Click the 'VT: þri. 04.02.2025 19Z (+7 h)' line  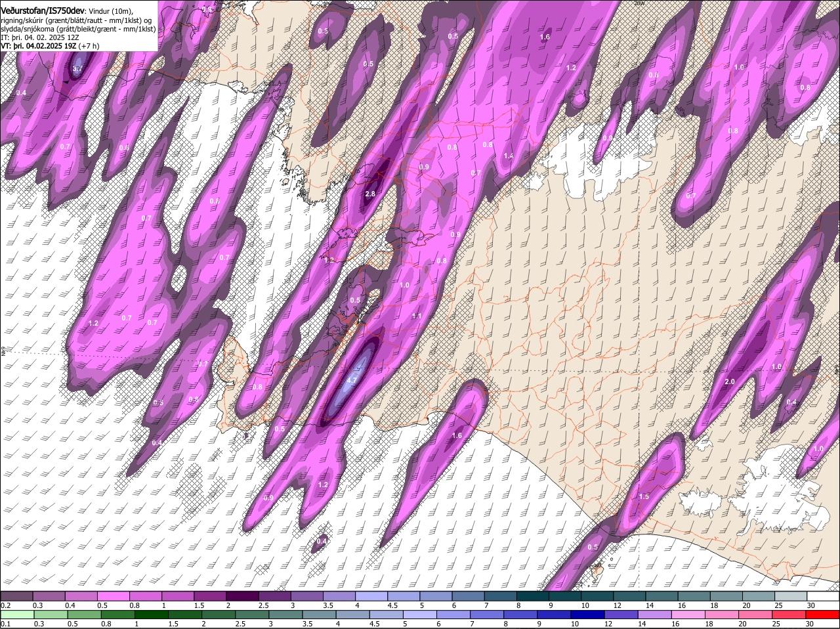(x=50, y=46)
